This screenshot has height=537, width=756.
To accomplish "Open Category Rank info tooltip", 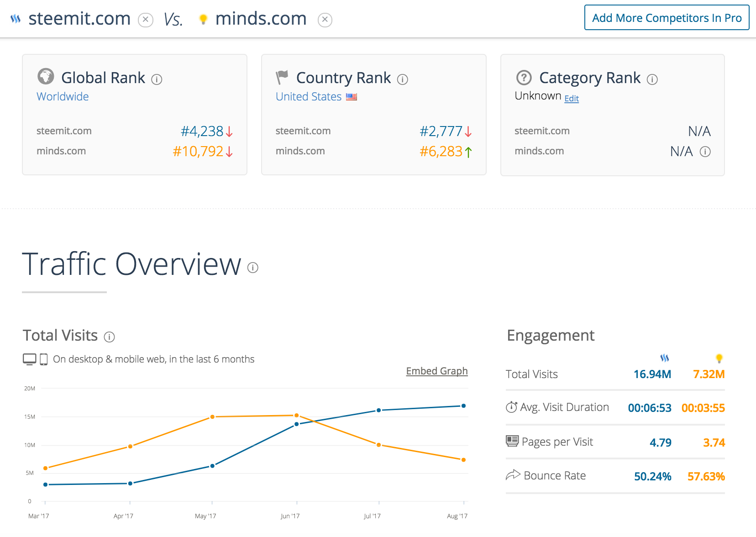I will 652,79.
